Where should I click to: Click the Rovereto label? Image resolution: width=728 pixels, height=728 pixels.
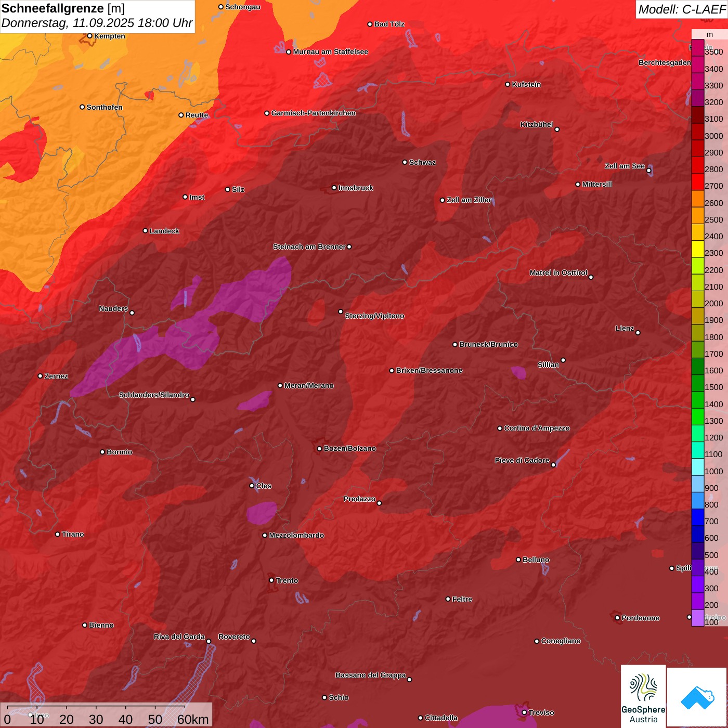[234, 636]
